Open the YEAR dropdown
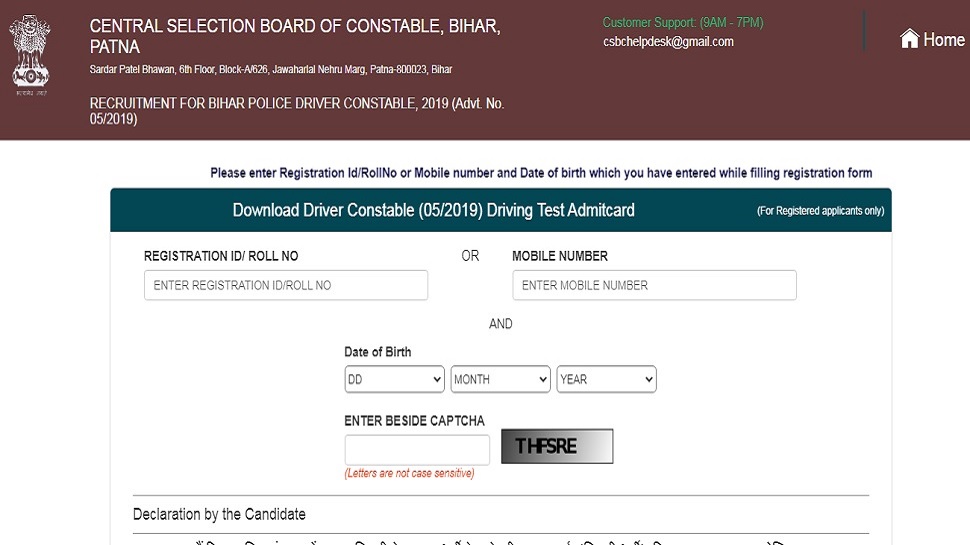Viewport: 970px width, 545px height. (x=606, y=379)
